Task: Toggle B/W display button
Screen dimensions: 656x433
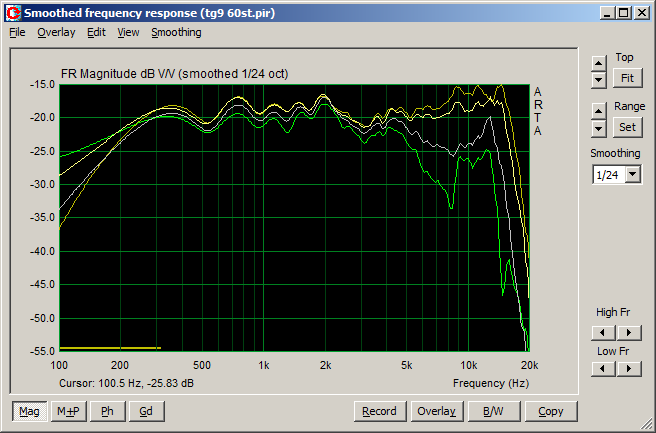Action: pyautogui.click(x=493, y=412)
